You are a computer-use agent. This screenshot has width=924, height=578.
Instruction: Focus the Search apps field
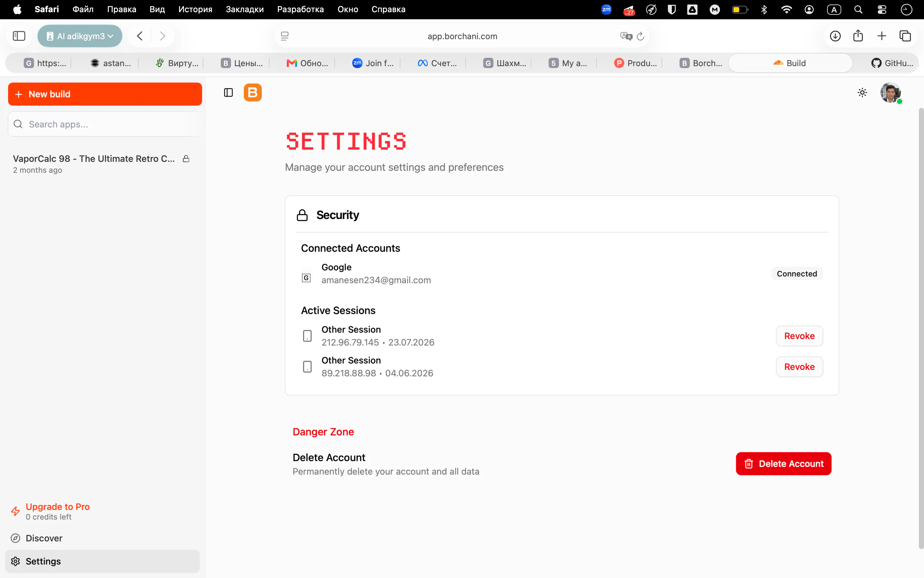click(105, 124)
